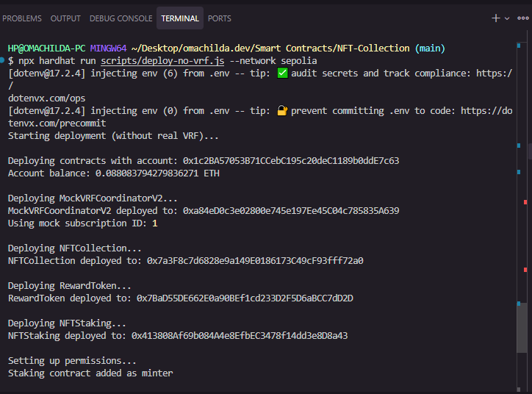Click the 'Staking contract added as minter' line
The image size is (532, 394).
coord(90,373)
